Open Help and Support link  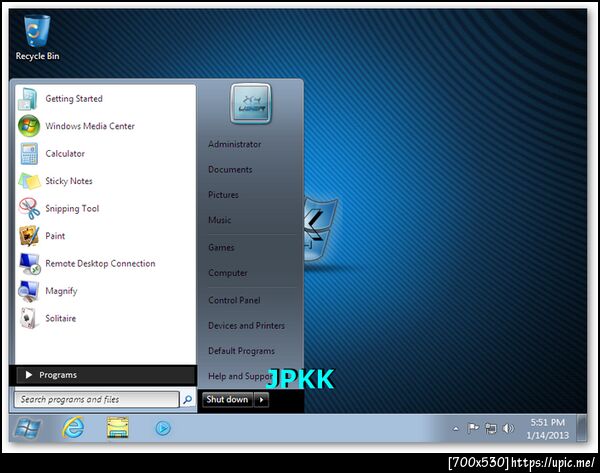coord(240,376)
